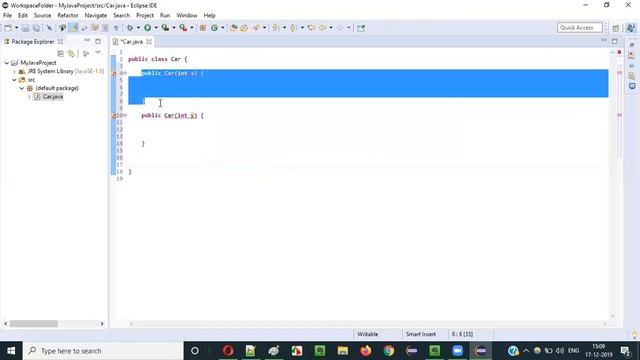
Task: Click the 'Smart Insert' status bar entry
Action: coord(421,334)
